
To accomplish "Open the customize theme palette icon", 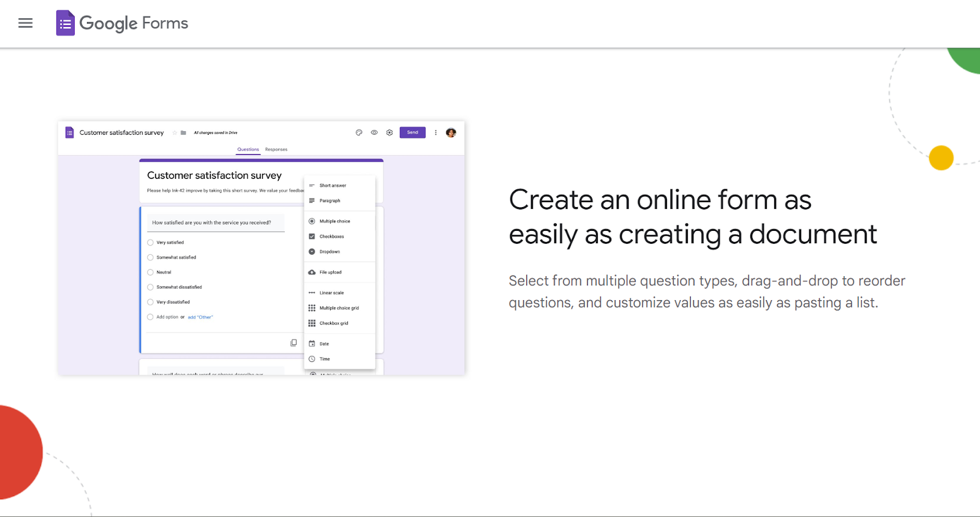I will tap(359, 132).
